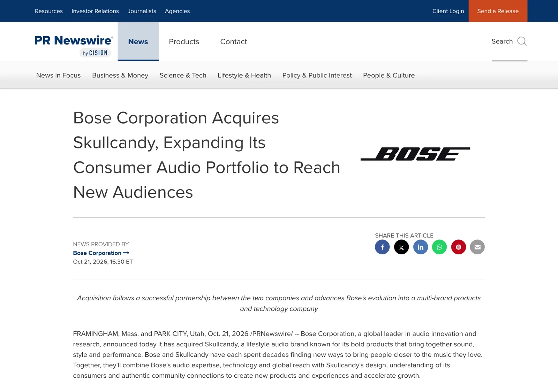Open the Agencies link
Screen dimensions: 558x392
177,11
